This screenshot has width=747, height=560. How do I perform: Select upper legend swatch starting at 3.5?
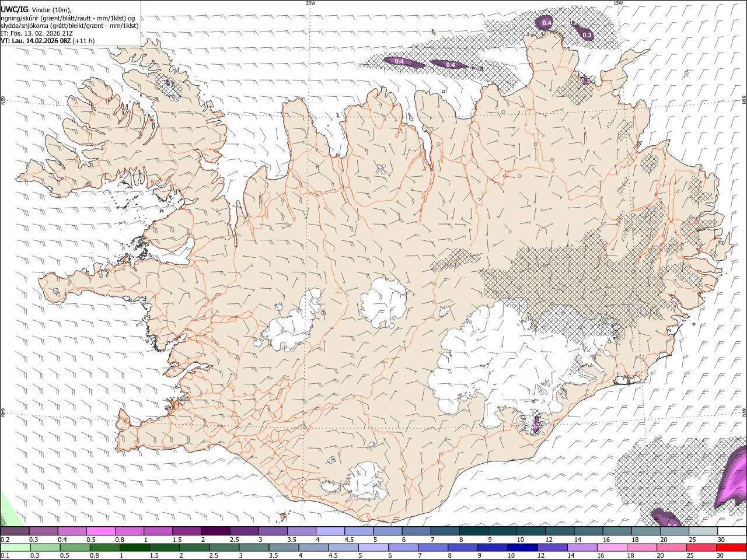301,531
